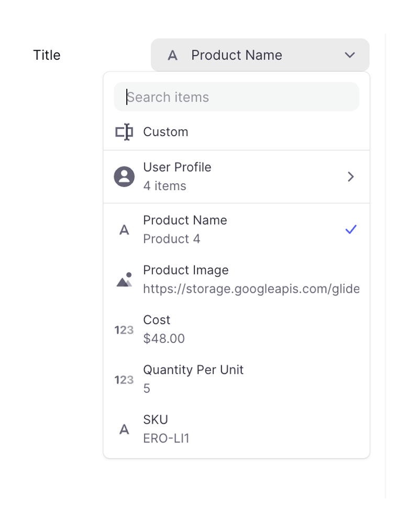Deselect the Product Name option

[210, 229]
